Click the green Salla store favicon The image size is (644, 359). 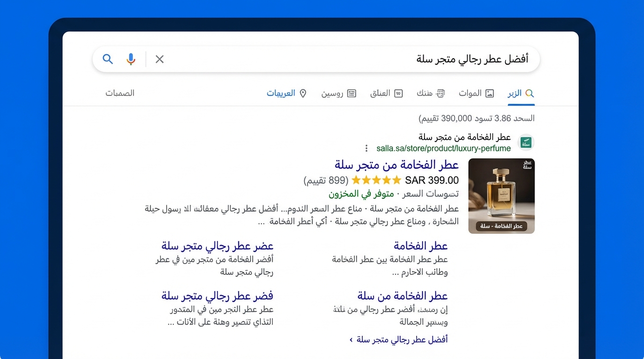[x=525, y=142]
